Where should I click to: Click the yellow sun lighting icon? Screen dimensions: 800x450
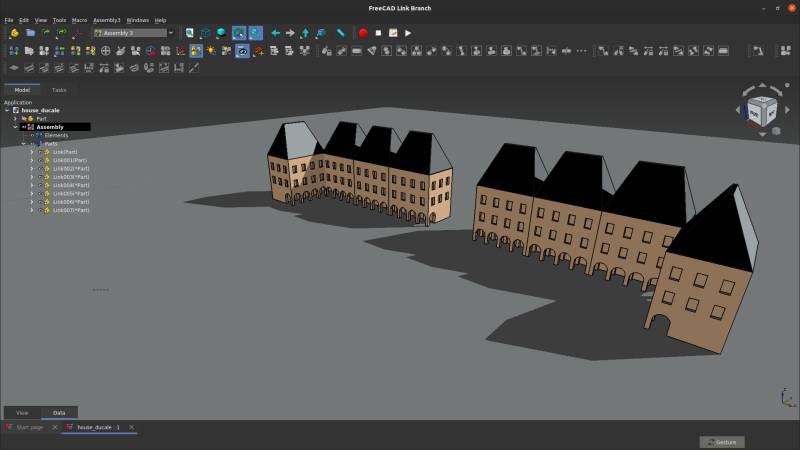coord(211,51)
